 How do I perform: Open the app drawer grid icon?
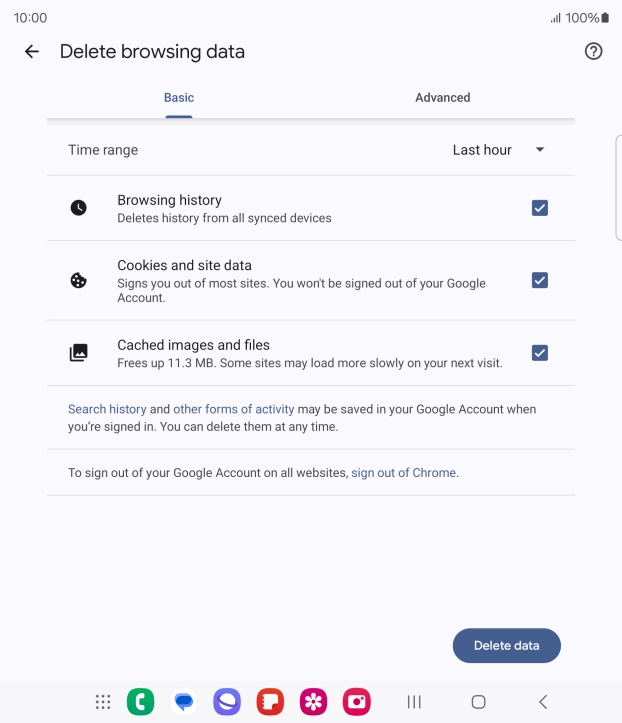click(x=103, y=702)
